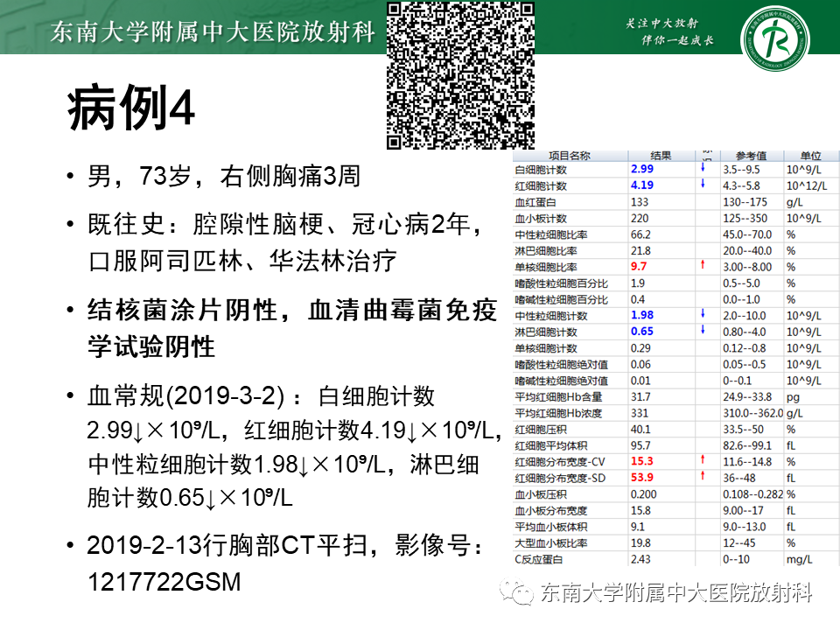Viewport: 840px width, 630px height.
Task: Click the unit mg/L in C反应蛋白 row
Action: pyautogui.click(x=800, y=559)
